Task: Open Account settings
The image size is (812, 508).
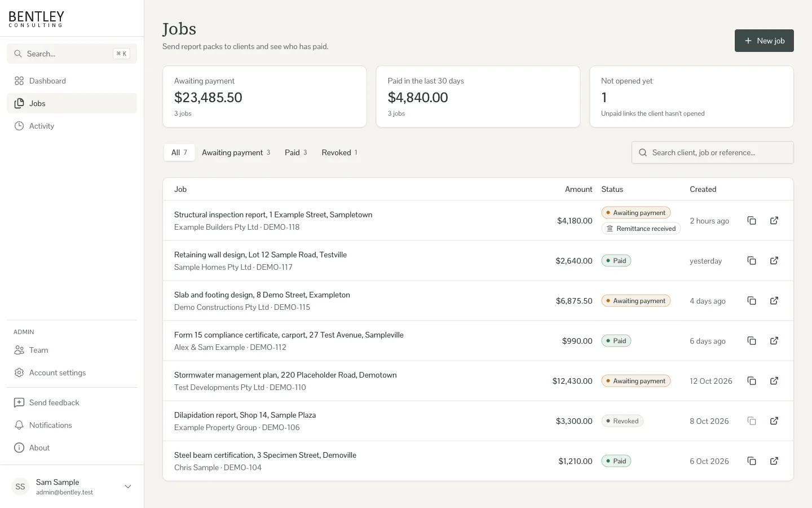Action: pos(72,373)
